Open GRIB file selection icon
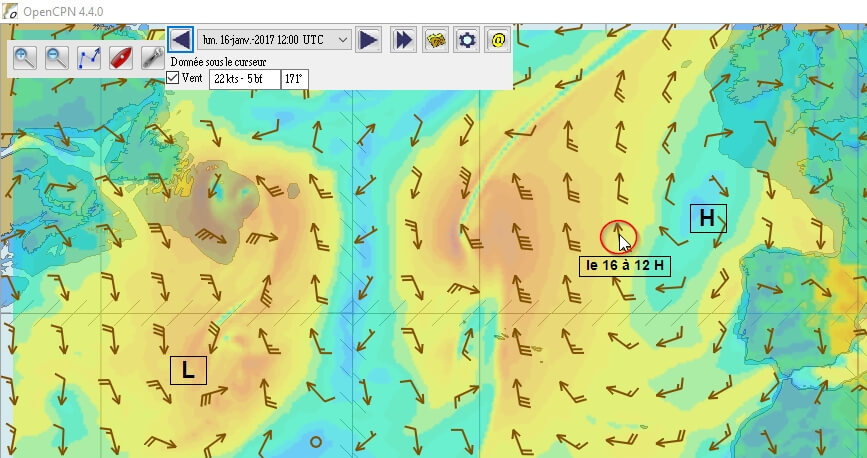867x458 pixels. 436,40
